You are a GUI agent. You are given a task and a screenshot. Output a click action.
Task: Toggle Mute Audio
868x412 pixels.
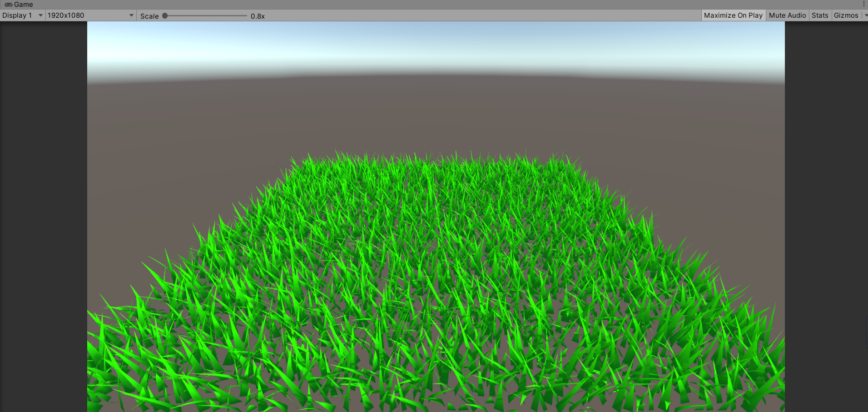tap(787, 15)
